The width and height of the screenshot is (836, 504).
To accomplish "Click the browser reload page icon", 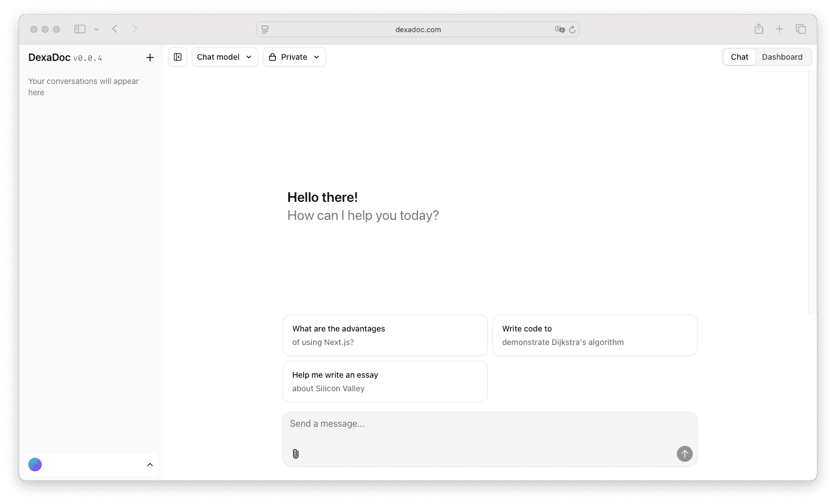I will point(572,29).
